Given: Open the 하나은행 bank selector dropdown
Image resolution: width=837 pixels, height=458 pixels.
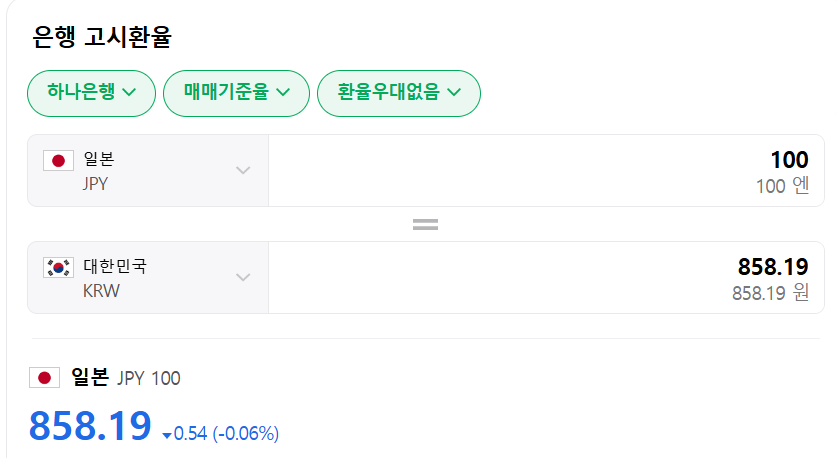Looking at the screenshot, I should pyautogui.click(x=91, y=93).
